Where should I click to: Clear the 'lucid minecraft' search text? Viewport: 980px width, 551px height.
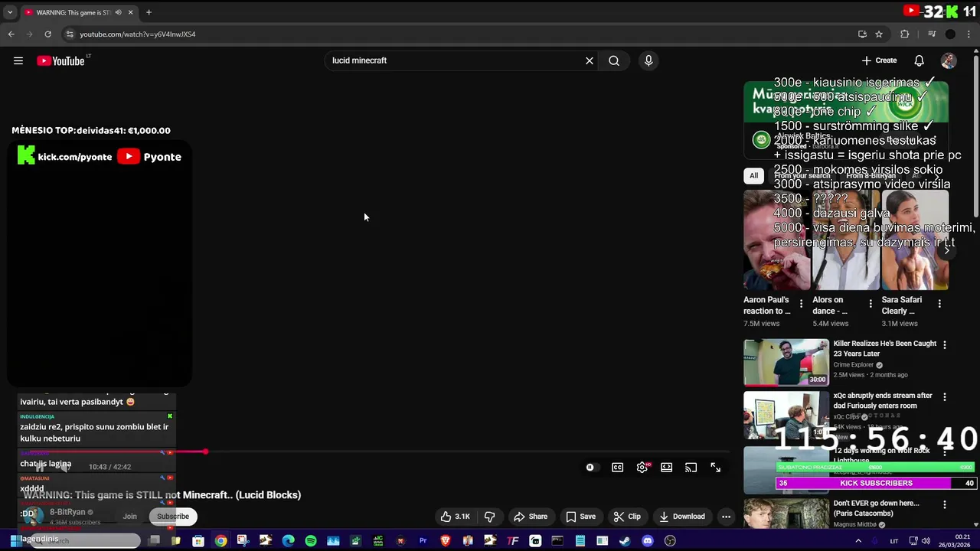(590, 60)
